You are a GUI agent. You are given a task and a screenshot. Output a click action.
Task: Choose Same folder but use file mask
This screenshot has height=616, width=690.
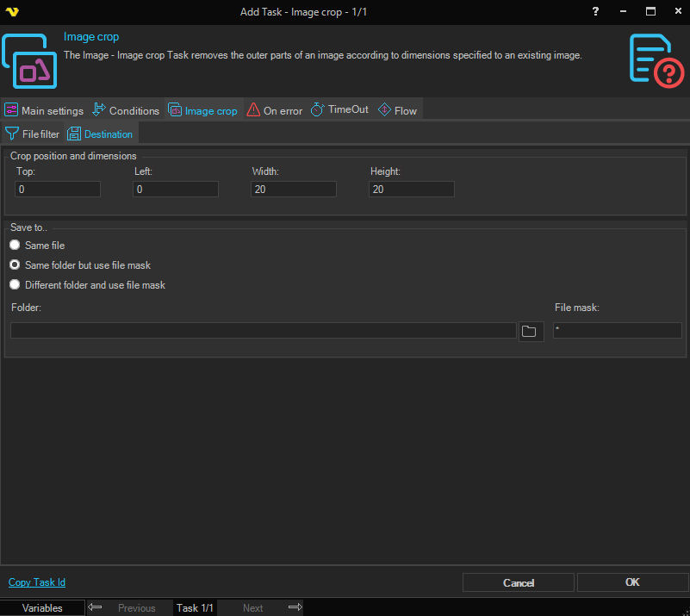[15, 265]
